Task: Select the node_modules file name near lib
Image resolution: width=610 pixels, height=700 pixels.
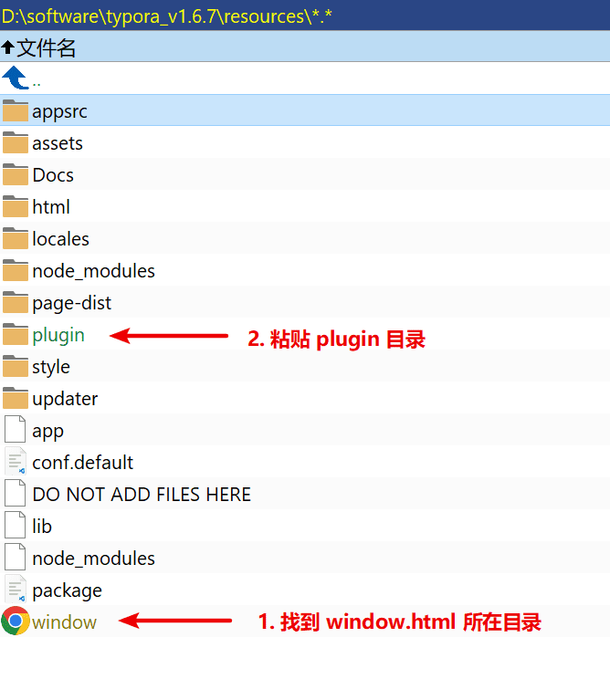Action: [93, 559]
